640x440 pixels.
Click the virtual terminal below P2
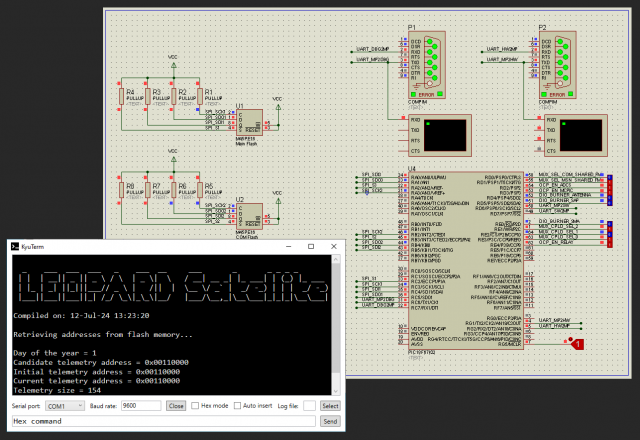pyautogui.click(x=576, y=136)
